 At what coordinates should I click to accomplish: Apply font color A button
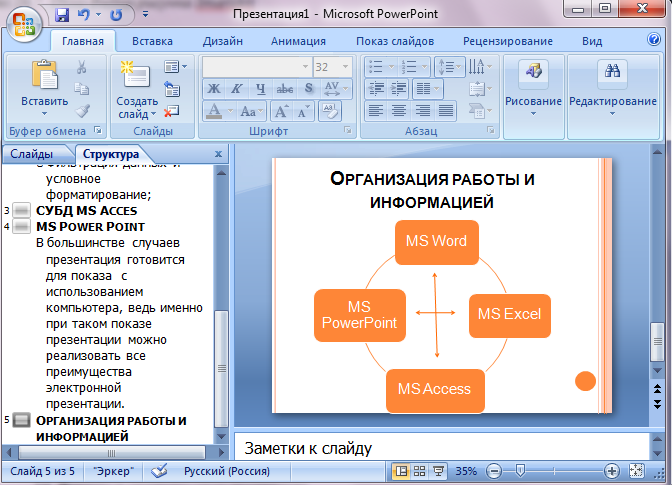click(214, 111)
